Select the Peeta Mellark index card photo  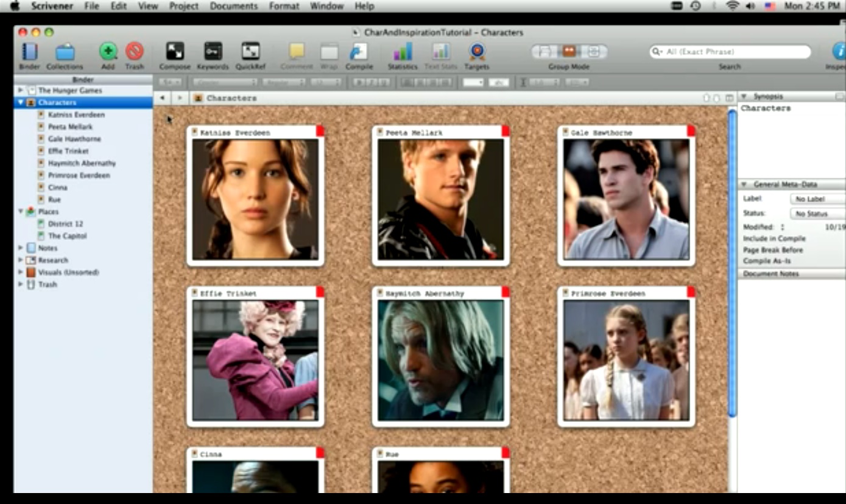440,200
